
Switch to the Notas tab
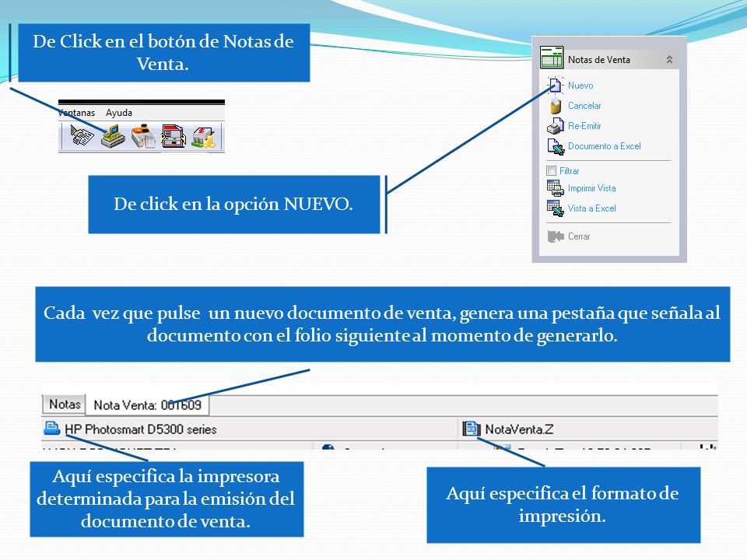65,404
